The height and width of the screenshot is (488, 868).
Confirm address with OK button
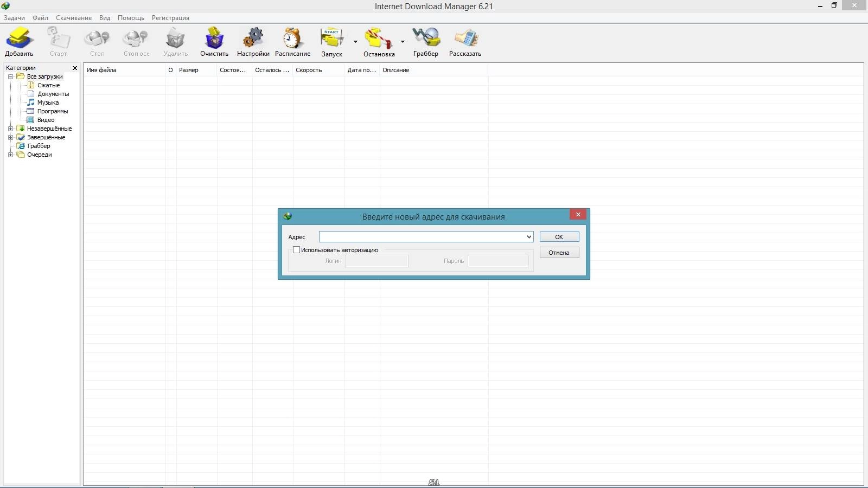[559, 237]
